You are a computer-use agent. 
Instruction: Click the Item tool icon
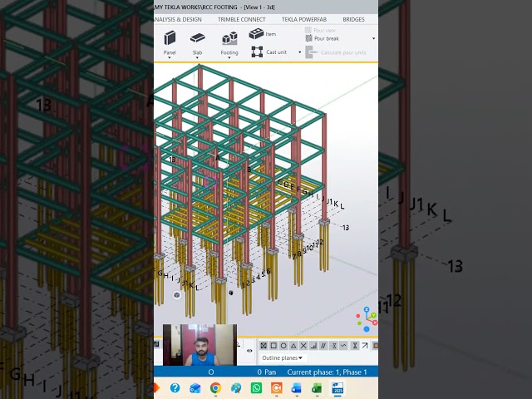[256, 33]
